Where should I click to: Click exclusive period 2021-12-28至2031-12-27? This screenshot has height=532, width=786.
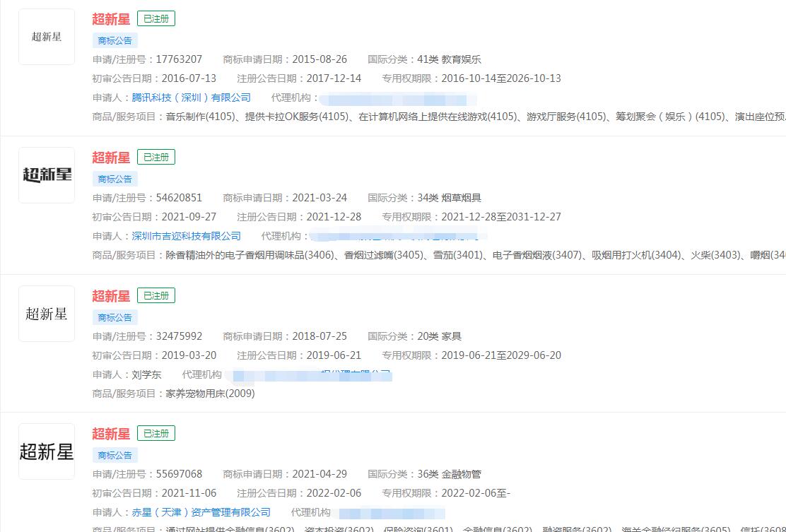(501, 217)
